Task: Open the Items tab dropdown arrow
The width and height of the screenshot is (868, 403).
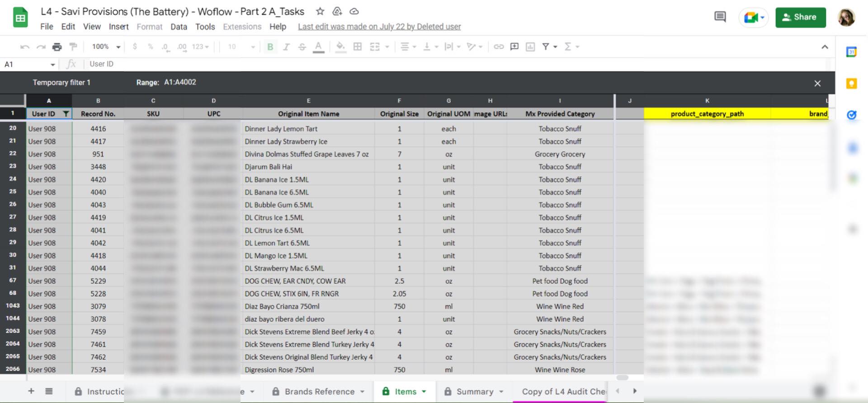Action: 424,392
